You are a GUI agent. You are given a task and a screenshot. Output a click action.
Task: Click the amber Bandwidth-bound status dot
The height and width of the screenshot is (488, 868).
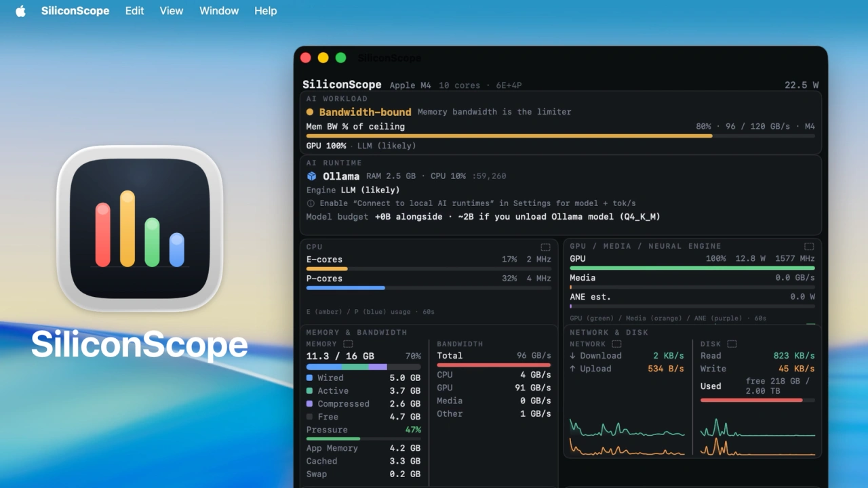pos(310,113)
